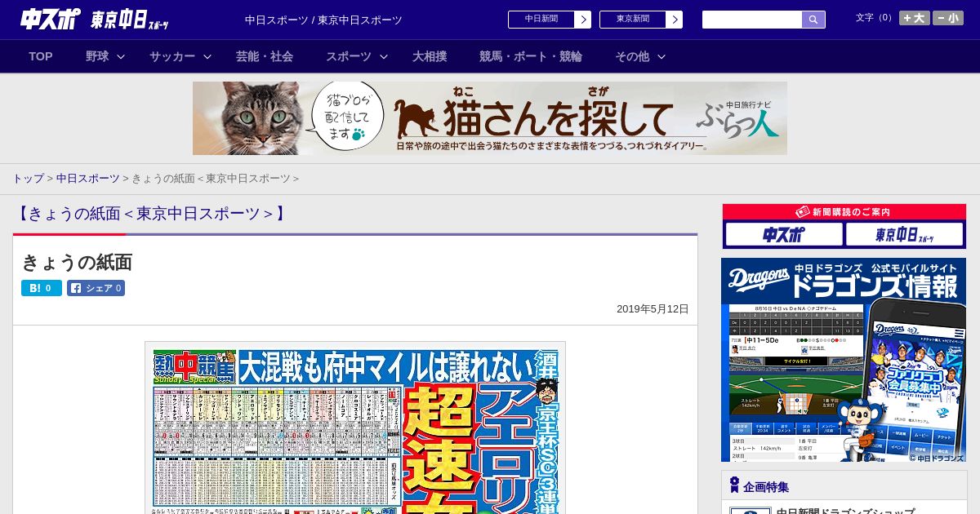This screenshot has width=980, height=514.
Task: Click the きょうの紙面 article heading
Action: [x=77, y=262]
